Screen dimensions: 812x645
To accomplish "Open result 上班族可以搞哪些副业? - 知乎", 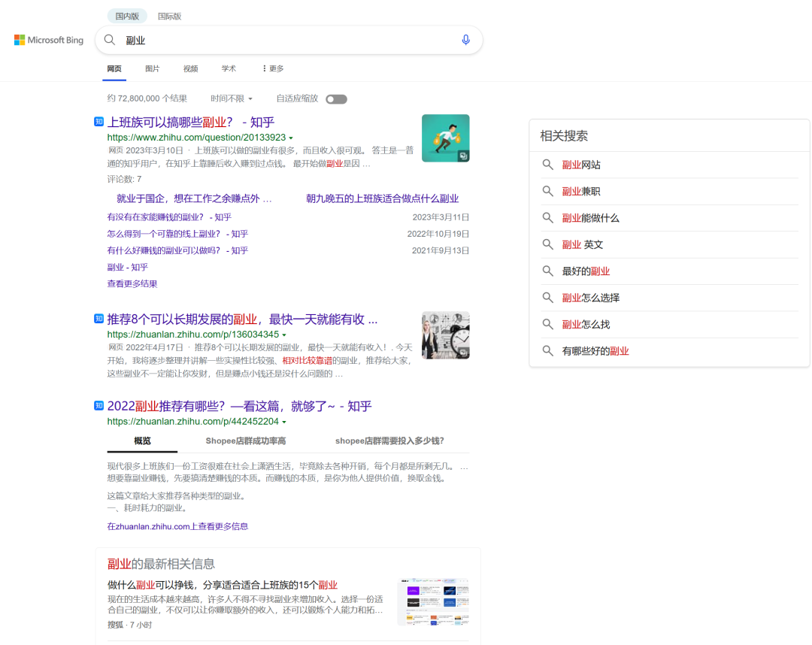I will 190,123.
